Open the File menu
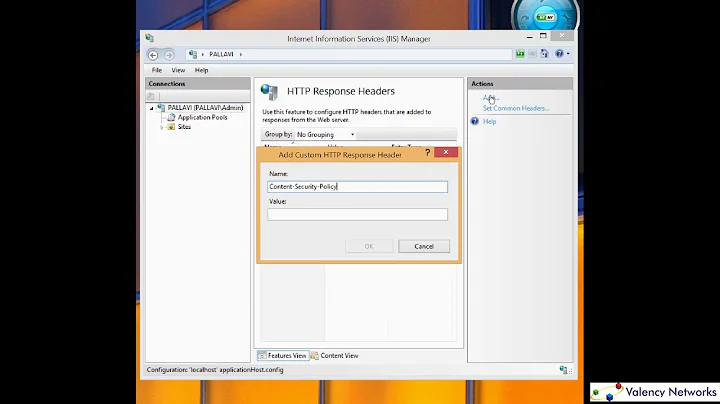This screenshot has height=404, width=720. (157, 70)
